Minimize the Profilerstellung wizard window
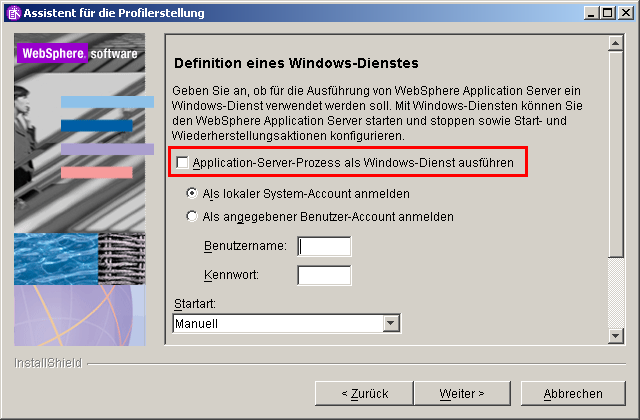This screenshot has height=420, width=640. (591, 13)
